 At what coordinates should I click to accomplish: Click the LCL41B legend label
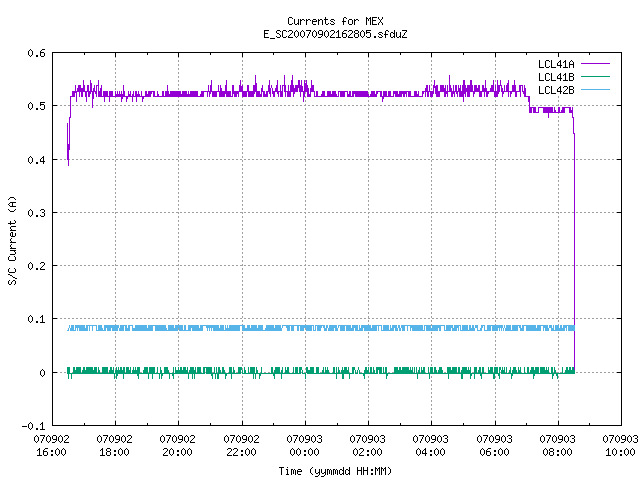[556, 77]
